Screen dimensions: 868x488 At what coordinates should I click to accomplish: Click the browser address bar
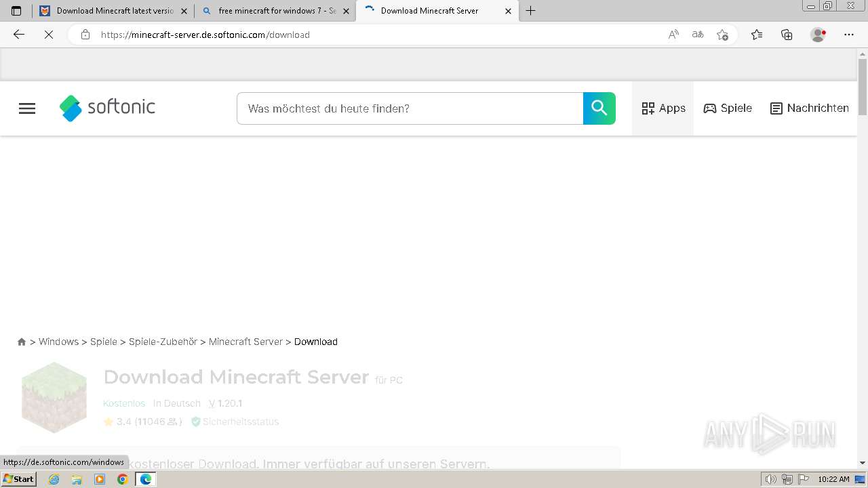click(380, 35)
